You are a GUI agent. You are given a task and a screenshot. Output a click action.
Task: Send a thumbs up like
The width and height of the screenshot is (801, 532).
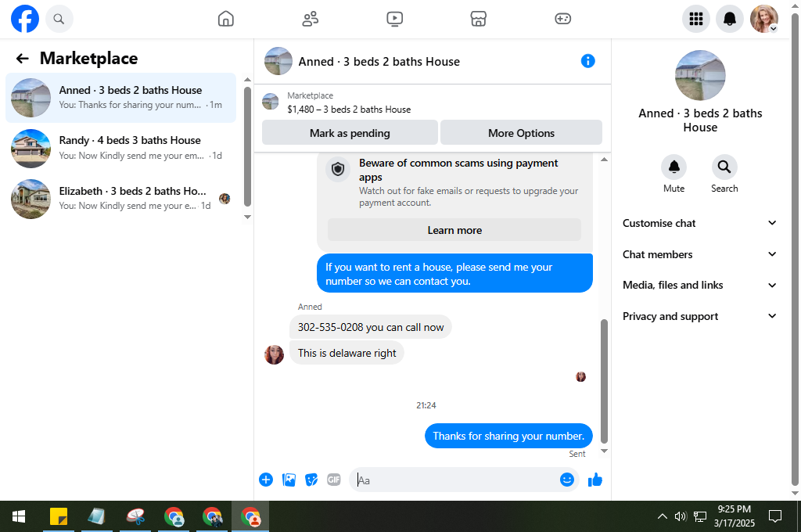(595, 480)
